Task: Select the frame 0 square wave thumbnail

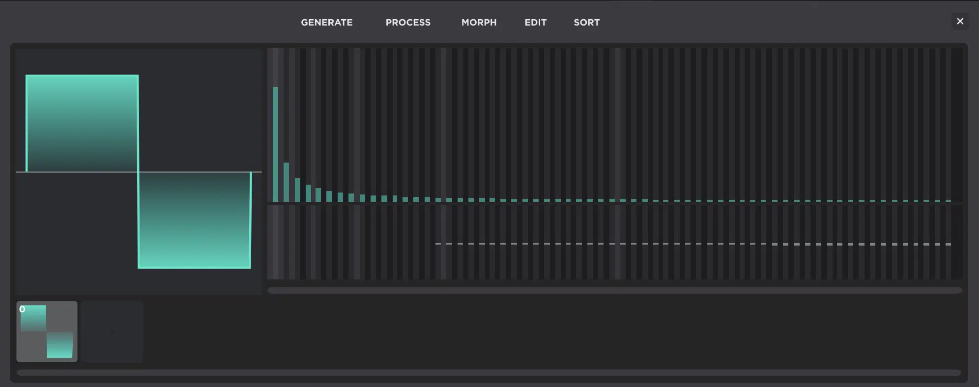Action: (x=47, y=332)
